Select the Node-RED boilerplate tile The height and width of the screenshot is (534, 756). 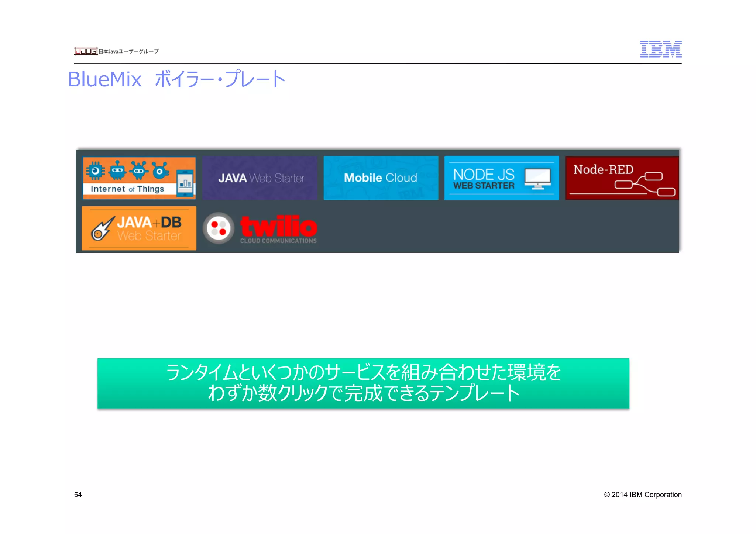point(622,178)
